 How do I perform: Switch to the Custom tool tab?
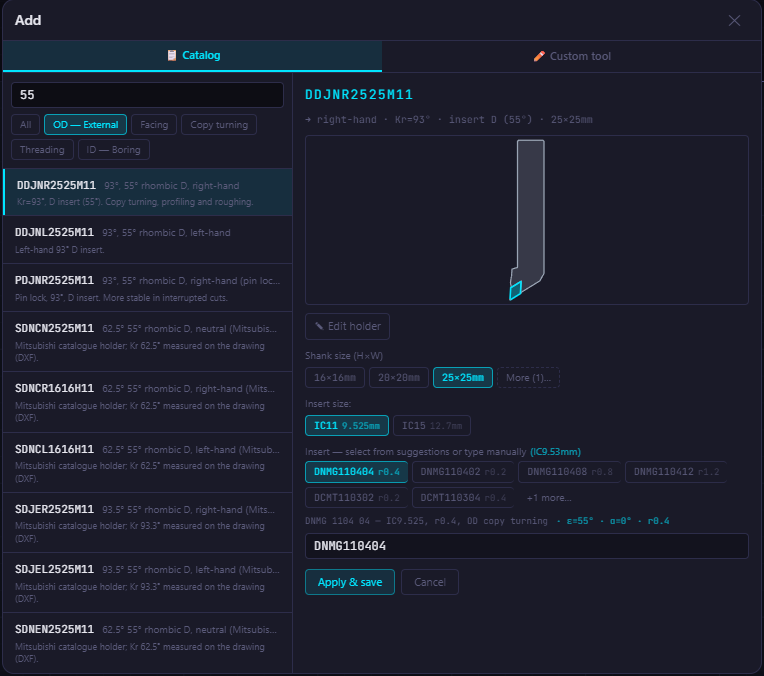(572, 56)
